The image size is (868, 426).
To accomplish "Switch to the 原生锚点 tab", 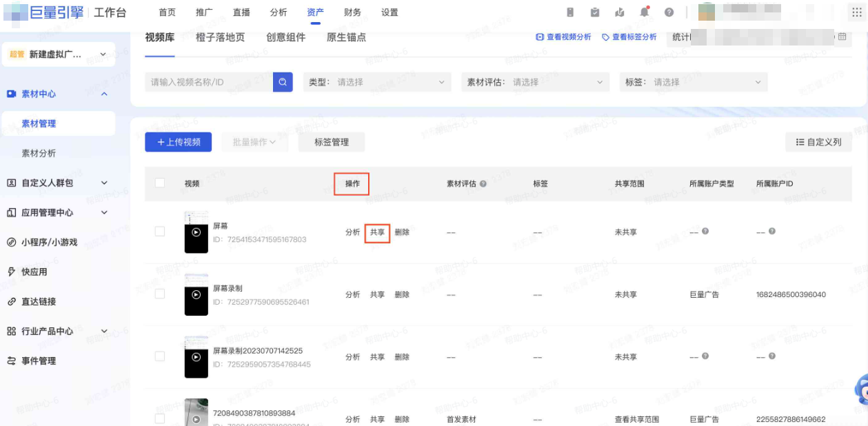I will click(x=346, y=37).
